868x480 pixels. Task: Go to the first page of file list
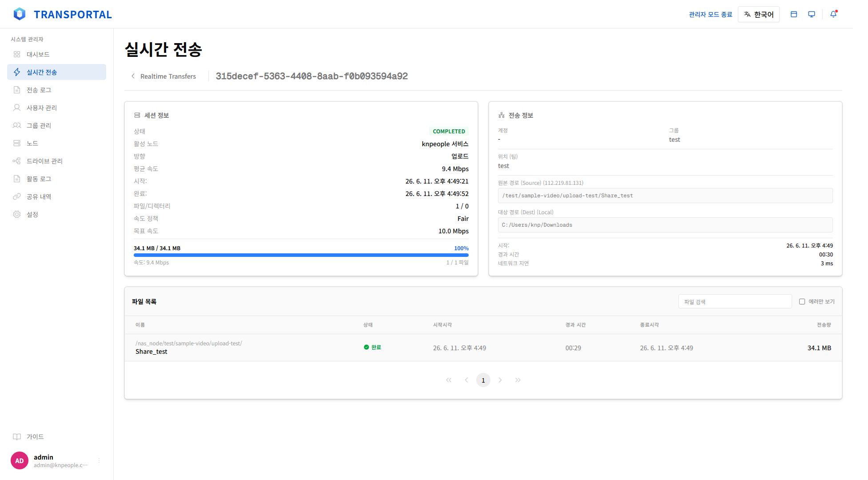449,380
